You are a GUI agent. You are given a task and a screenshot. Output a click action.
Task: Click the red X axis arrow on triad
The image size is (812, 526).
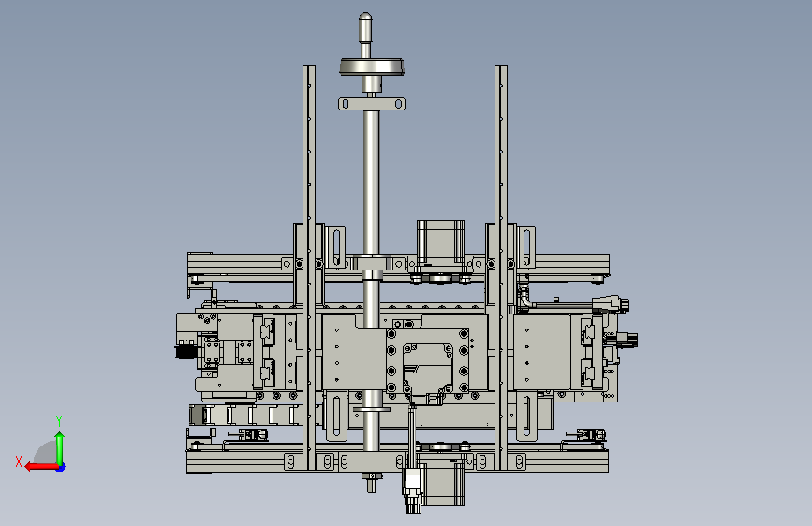(40, 467)
